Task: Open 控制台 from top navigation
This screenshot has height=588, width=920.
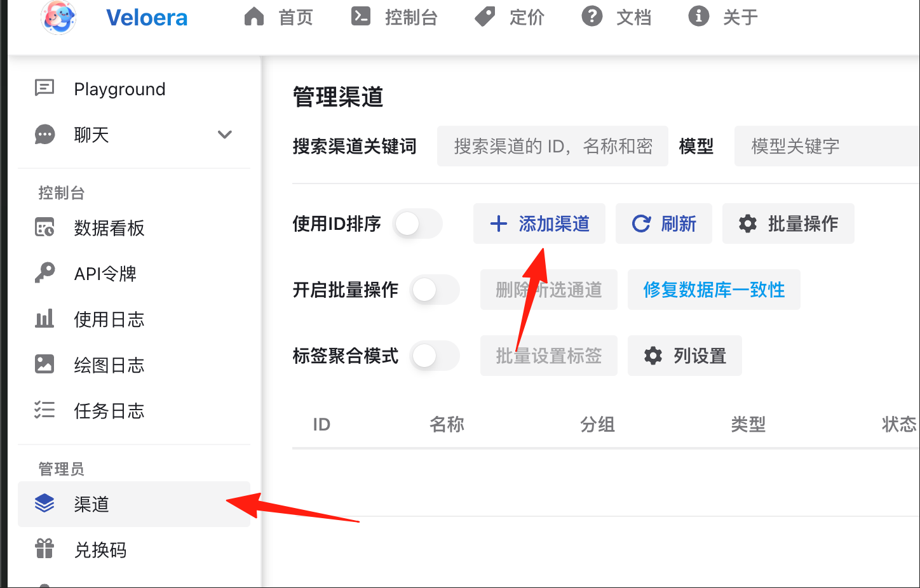Action: (411, 17)
